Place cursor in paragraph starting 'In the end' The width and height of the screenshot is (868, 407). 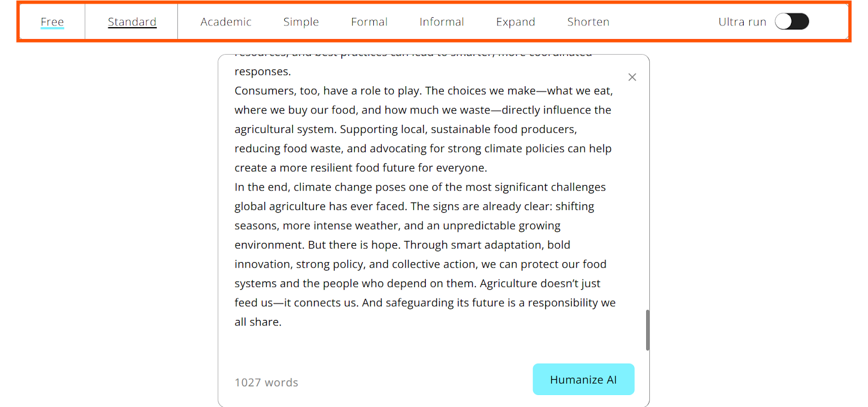click(x=425, y=255)
